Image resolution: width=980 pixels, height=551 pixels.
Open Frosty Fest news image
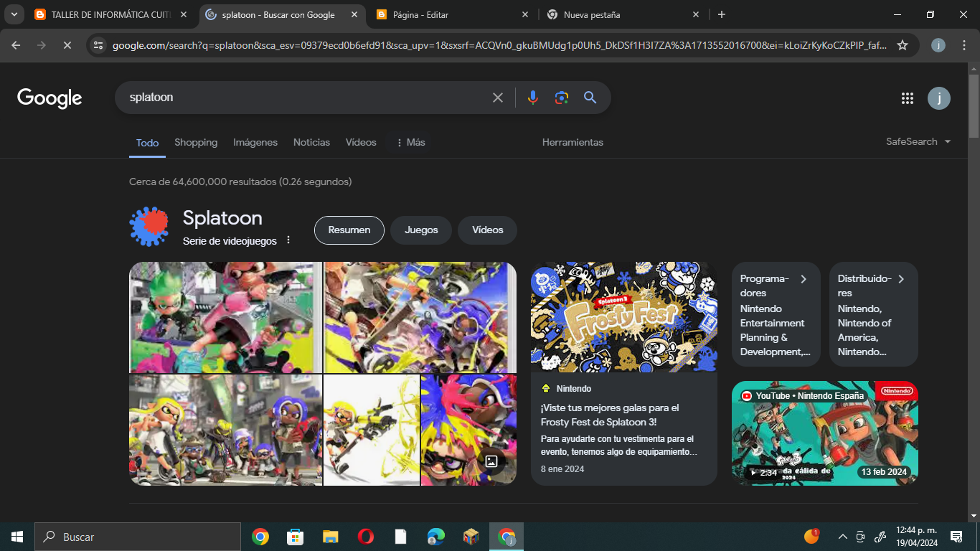[x=624, y=316]
